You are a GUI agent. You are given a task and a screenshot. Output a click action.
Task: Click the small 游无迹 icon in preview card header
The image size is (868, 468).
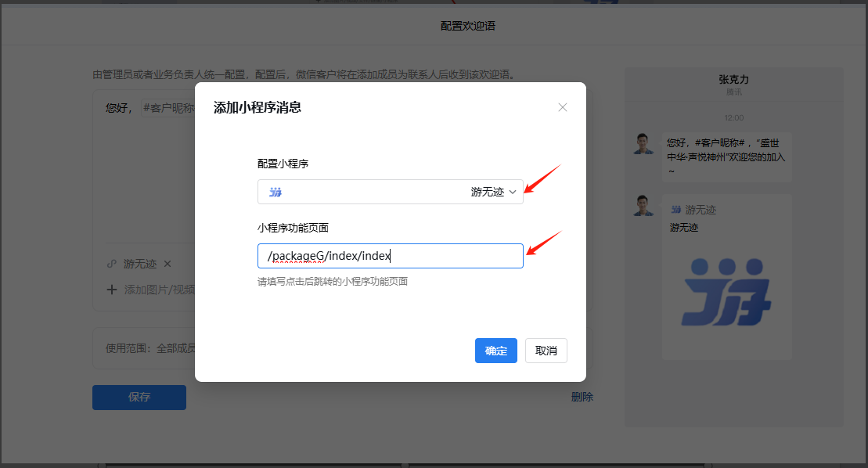pos(675,210)
